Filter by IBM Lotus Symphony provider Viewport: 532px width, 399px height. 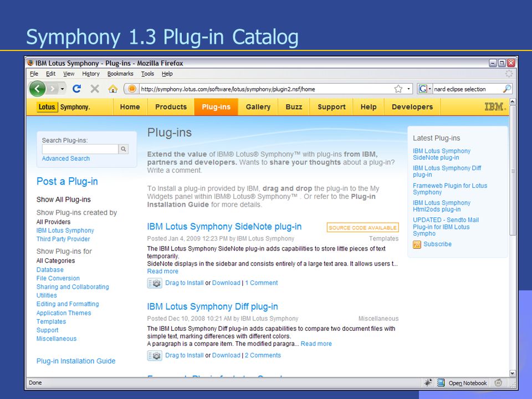(65, 231)
